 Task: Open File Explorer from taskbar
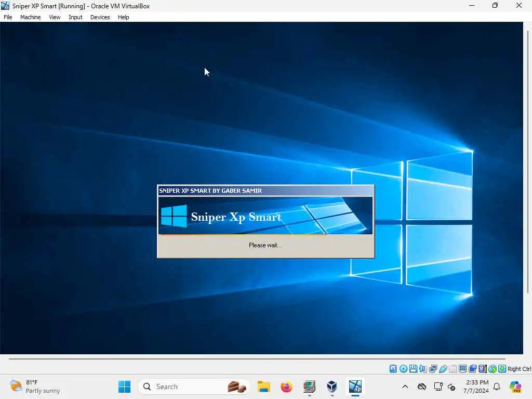[263, 387]
